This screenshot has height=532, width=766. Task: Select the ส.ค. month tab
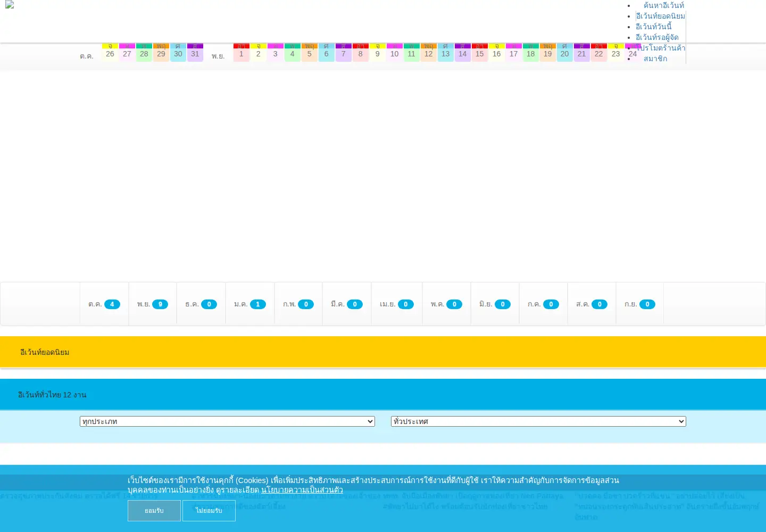point(592,304)
